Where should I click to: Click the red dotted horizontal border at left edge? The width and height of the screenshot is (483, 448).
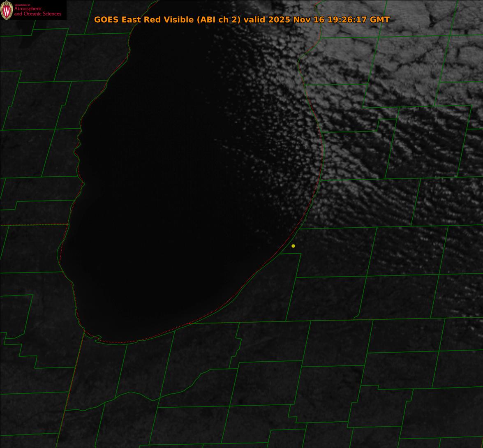pos(33,225)
